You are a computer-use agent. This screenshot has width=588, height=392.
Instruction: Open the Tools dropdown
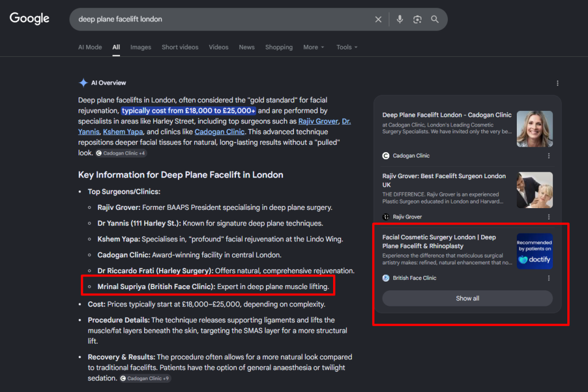coord(347,47)
